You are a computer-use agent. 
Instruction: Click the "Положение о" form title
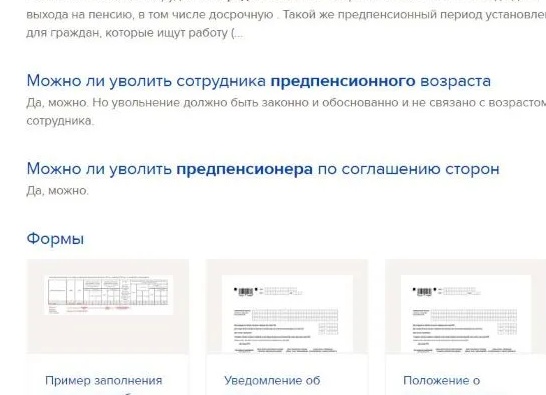pyautogui.click(x=442, y=380)
